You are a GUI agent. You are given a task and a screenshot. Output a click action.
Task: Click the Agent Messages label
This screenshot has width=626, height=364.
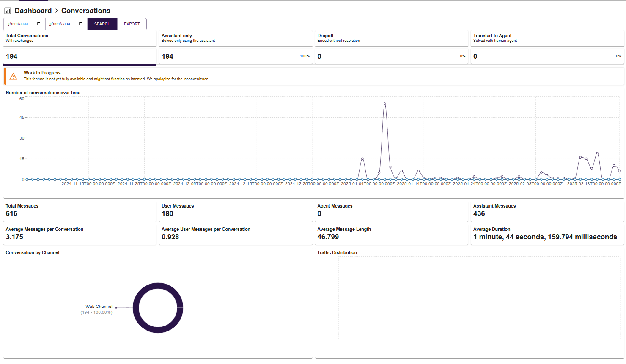335,206
